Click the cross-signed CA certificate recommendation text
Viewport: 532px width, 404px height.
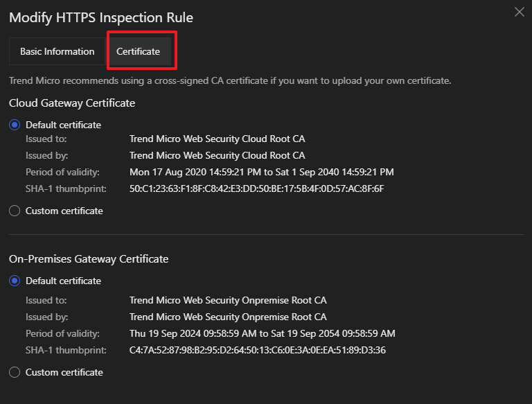click(x=230, y=81)
